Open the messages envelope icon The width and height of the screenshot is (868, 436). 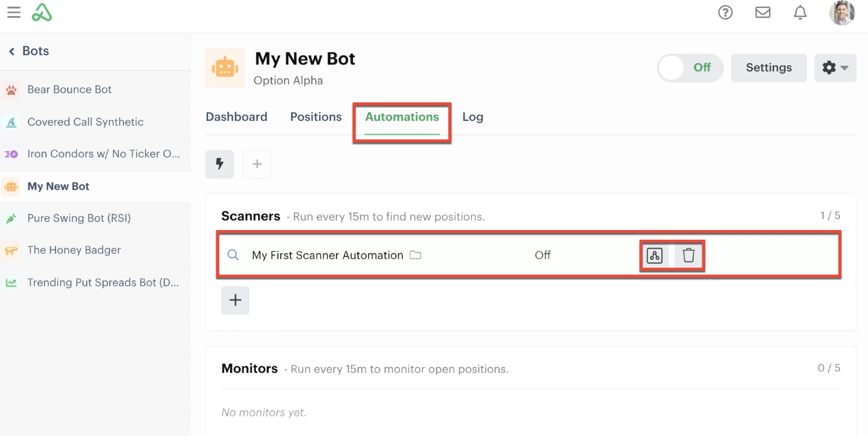point(763,13)
